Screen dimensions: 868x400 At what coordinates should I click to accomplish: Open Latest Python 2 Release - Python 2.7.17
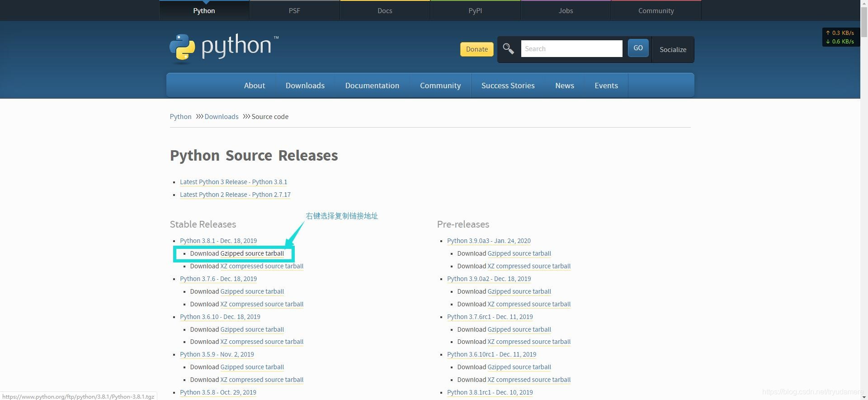coord(235,195)
